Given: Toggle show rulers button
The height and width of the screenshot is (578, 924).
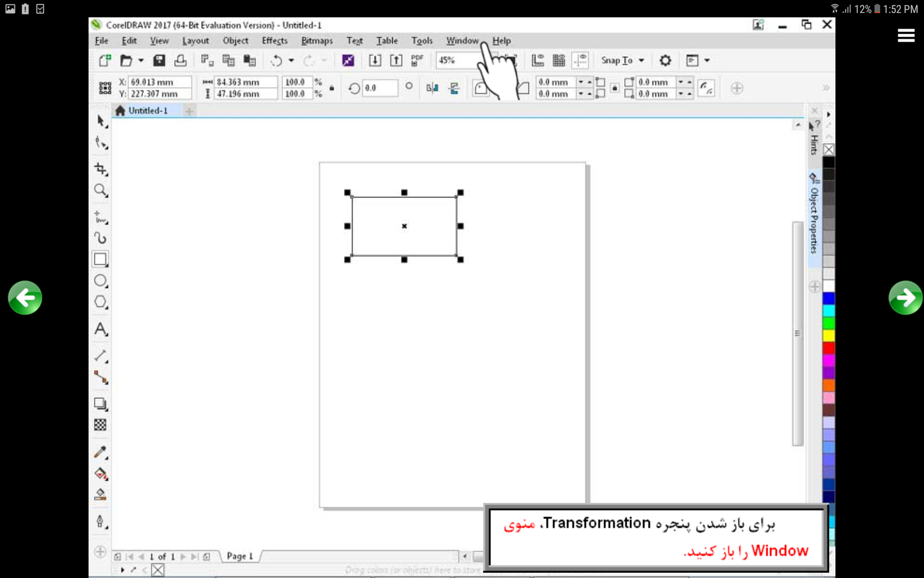Looking at the screenshot, I should pos(538,61).
